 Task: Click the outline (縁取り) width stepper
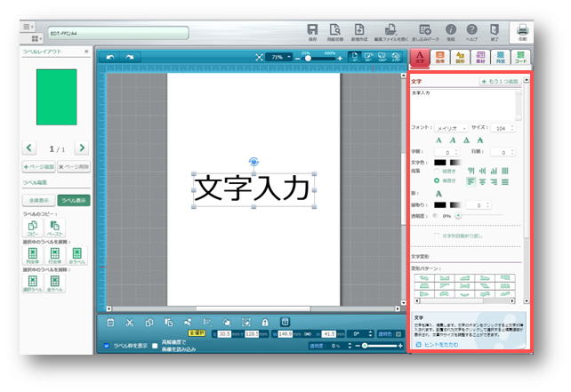[x=488, y=205]
